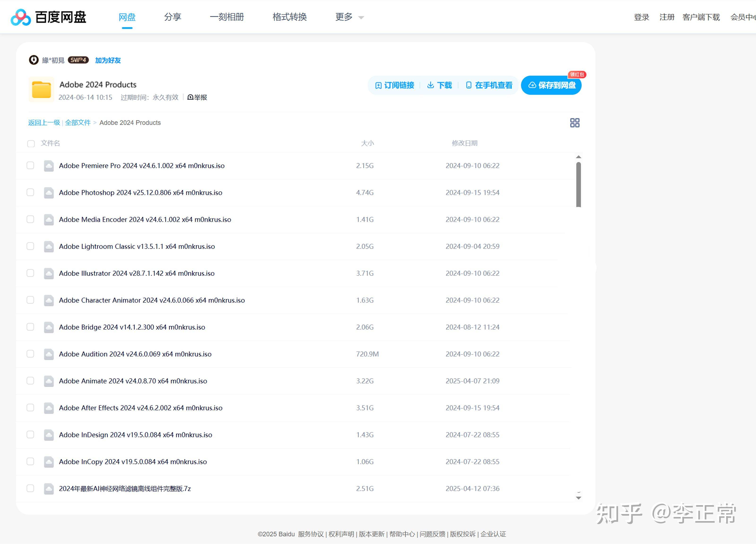Check Adobe Lightroom Classic checkbox
The height and width of the screenshot is (544, 756).
click(x=30, y=246)
